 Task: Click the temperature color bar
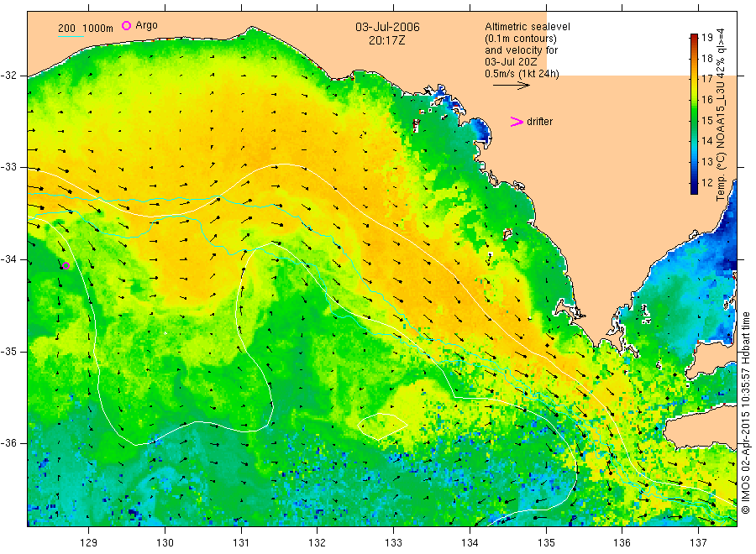point(694,113)
